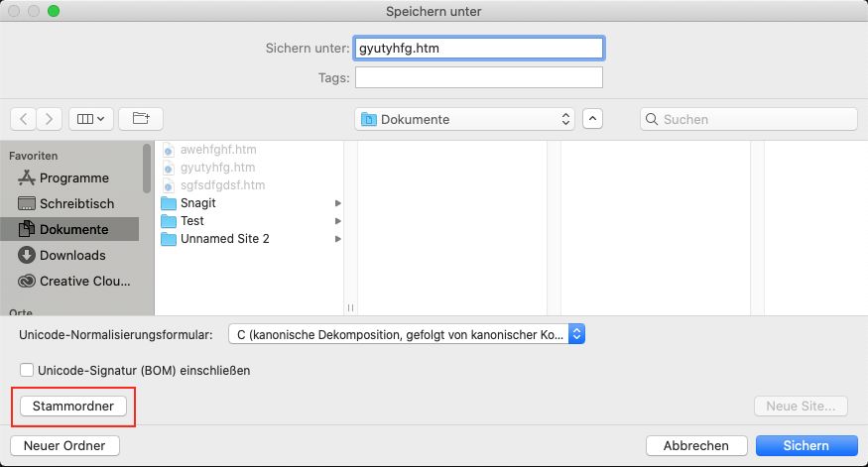Collapse the dialog with the chevron button
This screenshot has width=868, height=467.
[x=592, y=119]
